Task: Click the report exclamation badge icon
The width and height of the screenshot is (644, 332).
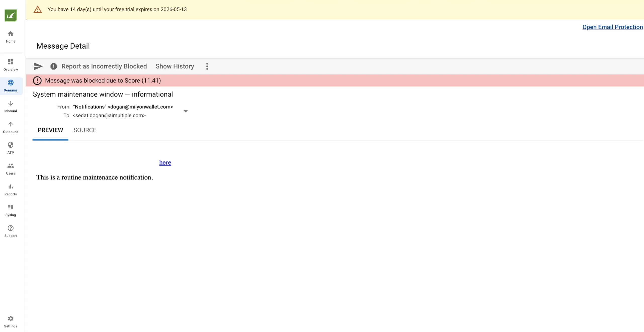Action: click(x=54, y=66)
